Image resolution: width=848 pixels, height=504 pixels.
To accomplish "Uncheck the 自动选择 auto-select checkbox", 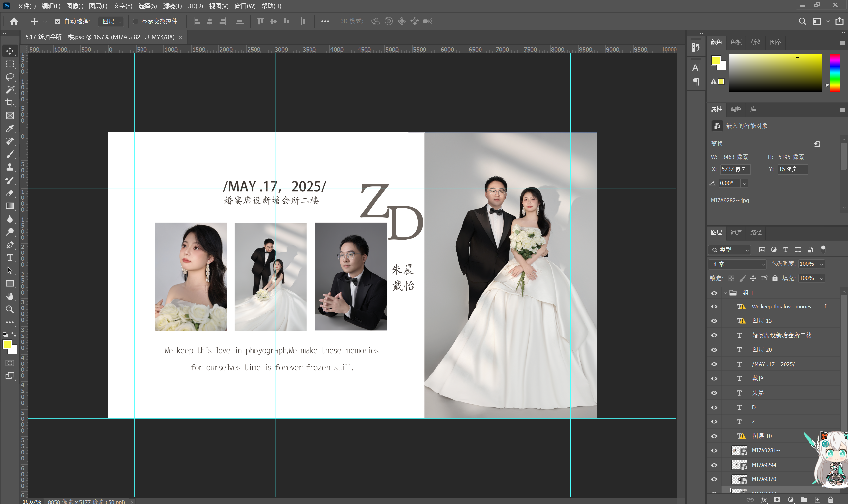I will (58, 22).
